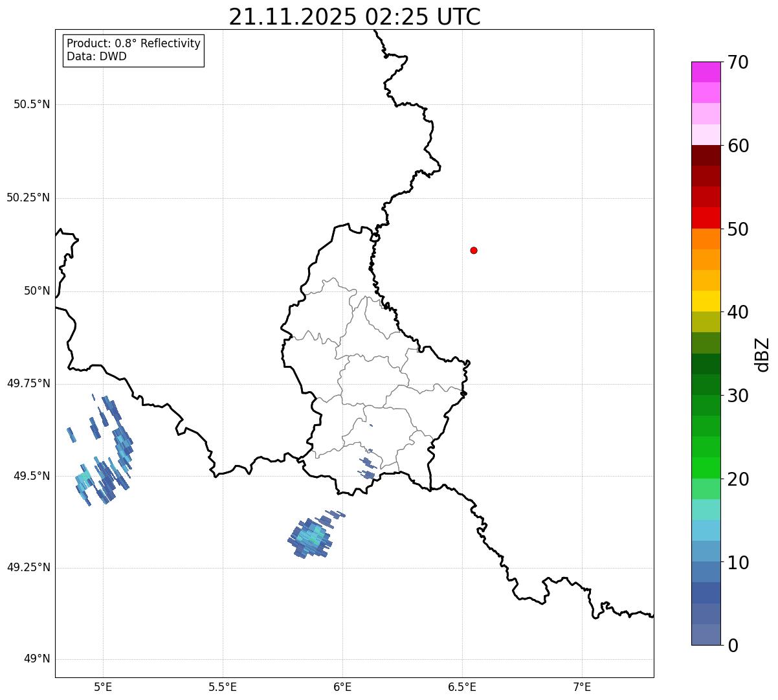This screenshot has width=778, height=700.
Task: Click the 7°E longitude label
Action: click(582, 687)
